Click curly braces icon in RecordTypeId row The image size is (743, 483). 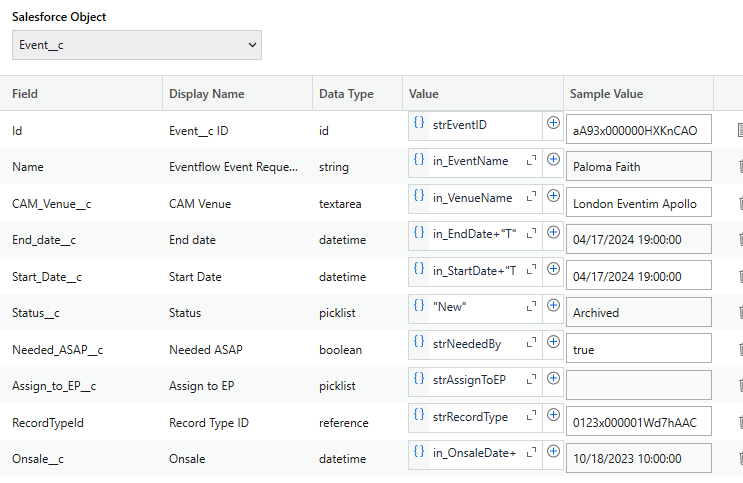coord(419,414)
